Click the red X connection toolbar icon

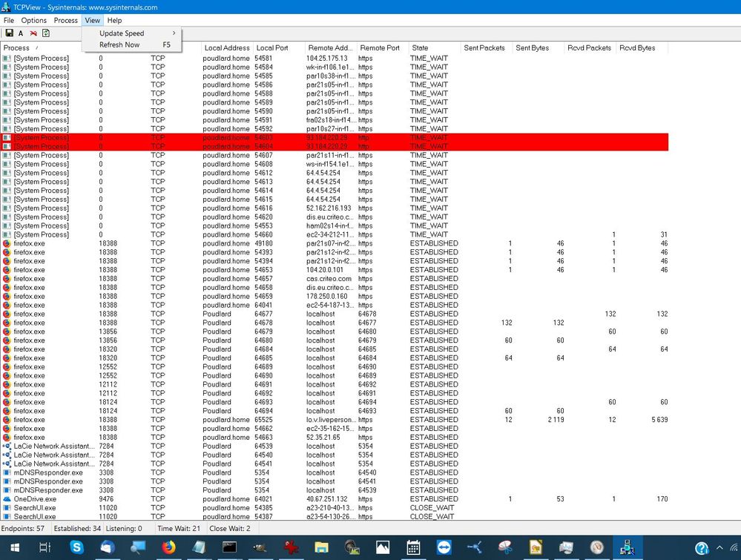click(x=33, y=33)
